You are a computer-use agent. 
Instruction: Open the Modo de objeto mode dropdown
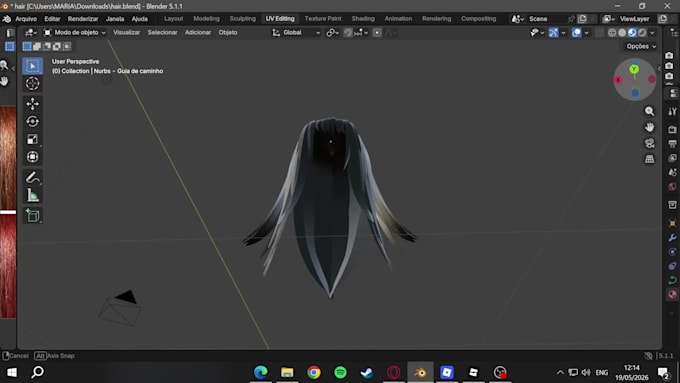[75, 33]
